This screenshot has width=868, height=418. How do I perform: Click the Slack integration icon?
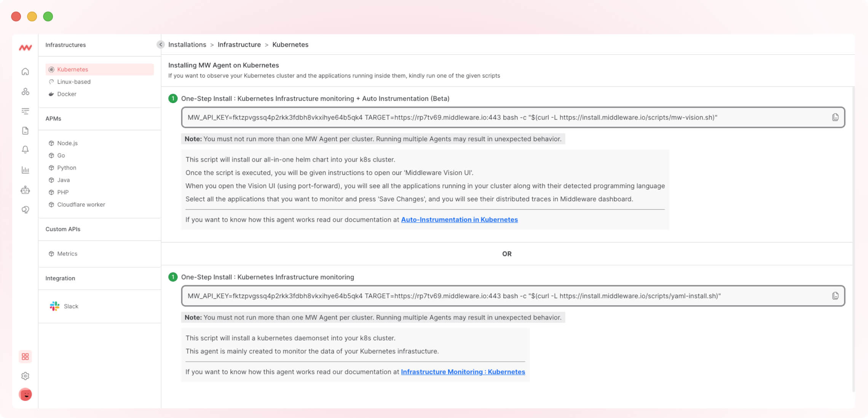(54, 306)
